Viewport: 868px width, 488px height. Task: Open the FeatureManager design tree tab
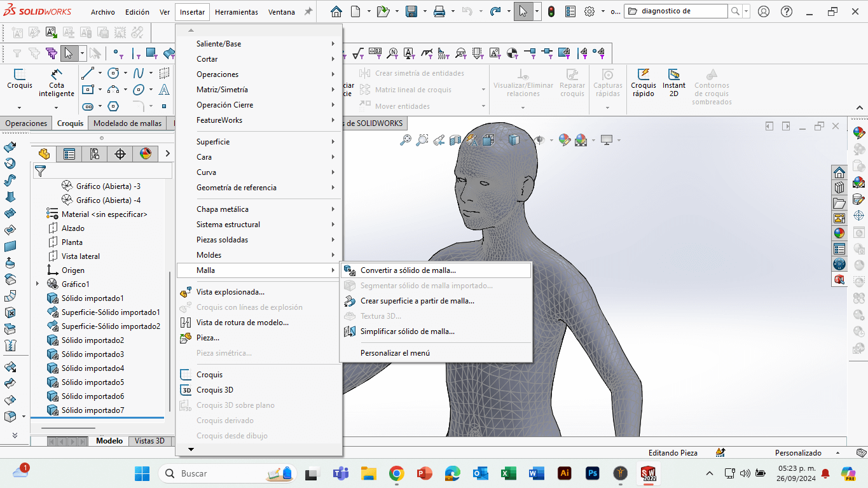pyautogui.click(x=44, y=153)
